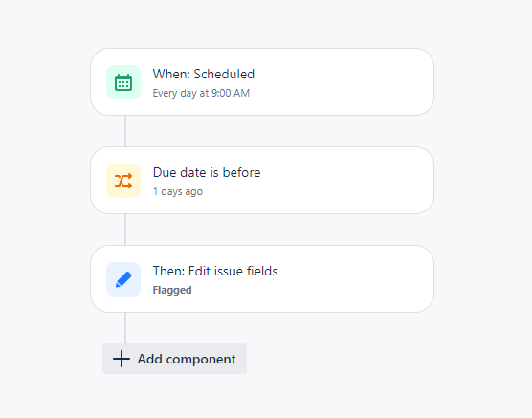The height and width of the screenshot is (418, 532).
Task: Click the blue pencil Edit issue icon
Action: click(123, 279)
